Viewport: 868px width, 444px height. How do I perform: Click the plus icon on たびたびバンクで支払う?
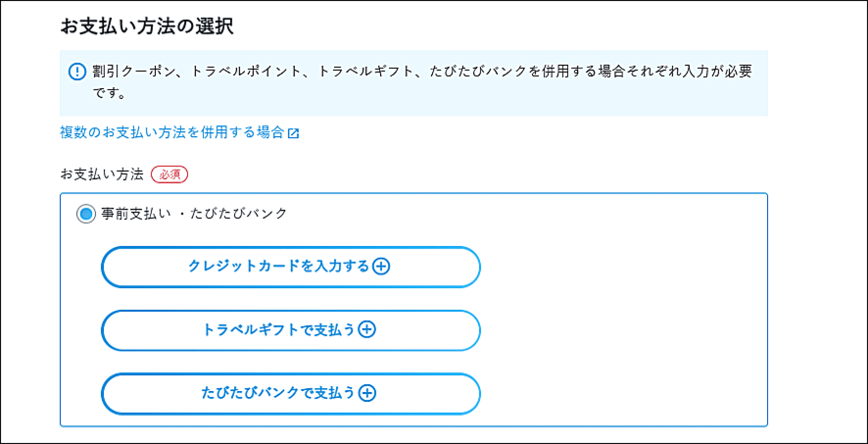(367, 393)
